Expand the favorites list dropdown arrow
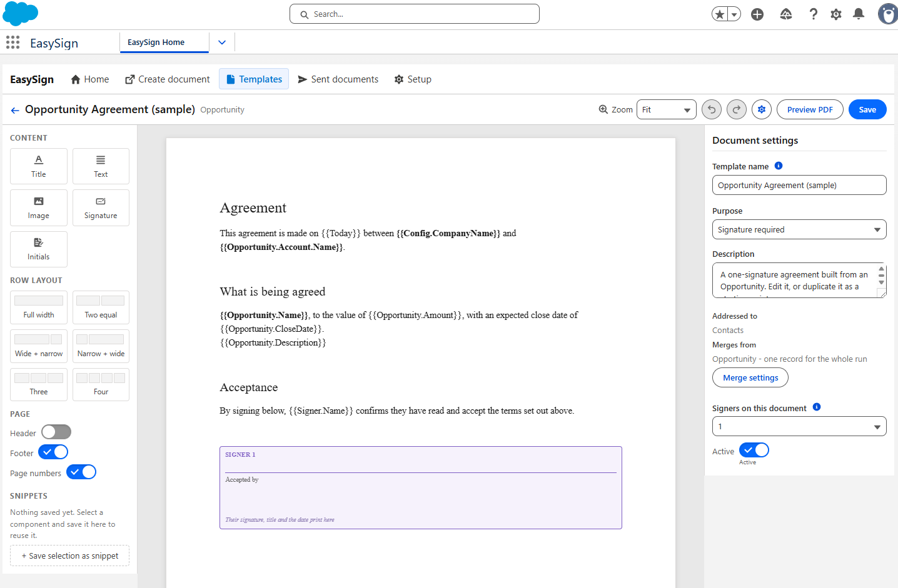The height and width of the screenshot is (588, 898). click(734, 14)
